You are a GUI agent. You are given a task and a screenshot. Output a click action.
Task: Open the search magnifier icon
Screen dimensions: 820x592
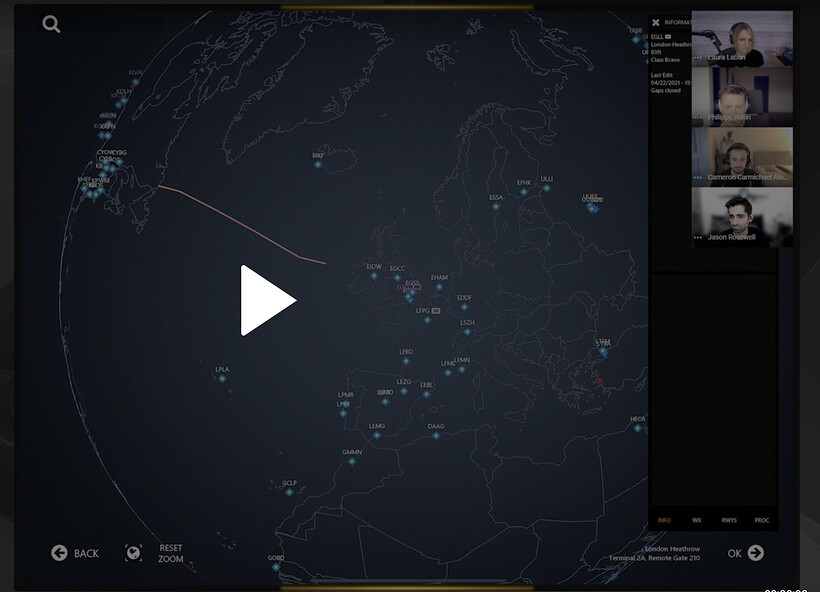51,24
